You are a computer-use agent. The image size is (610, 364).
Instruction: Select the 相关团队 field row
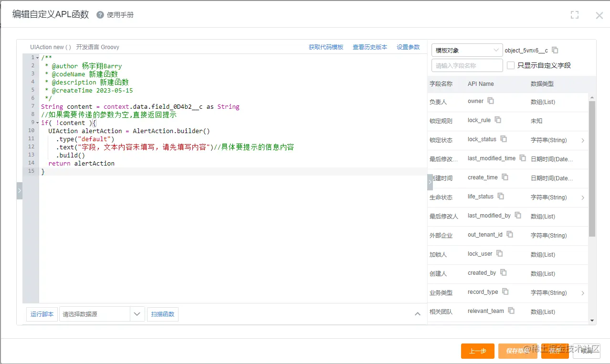click(508, 312)
